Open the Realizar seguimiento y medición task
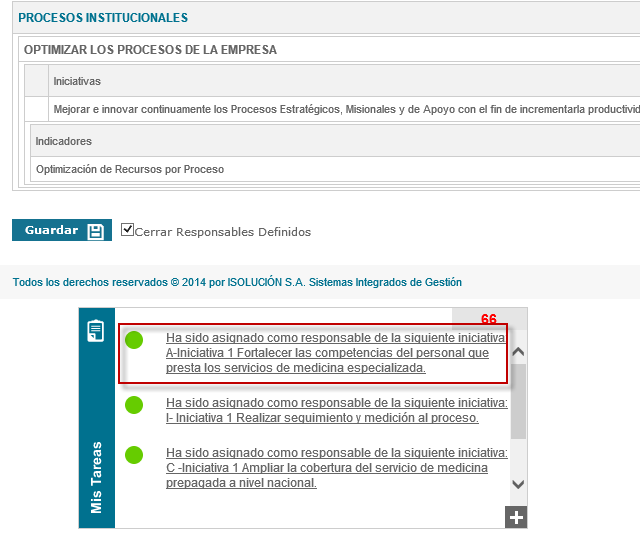The height and width of the screenshot is (536, 643). [x=336, y=410]
